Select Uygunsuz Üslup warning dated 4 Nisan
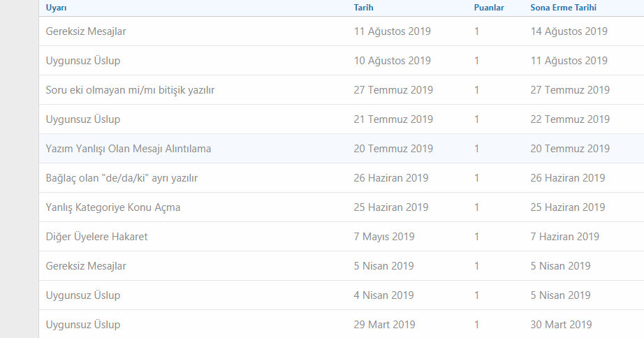This screenshot has height=338, width=644. tap(83, 295)
